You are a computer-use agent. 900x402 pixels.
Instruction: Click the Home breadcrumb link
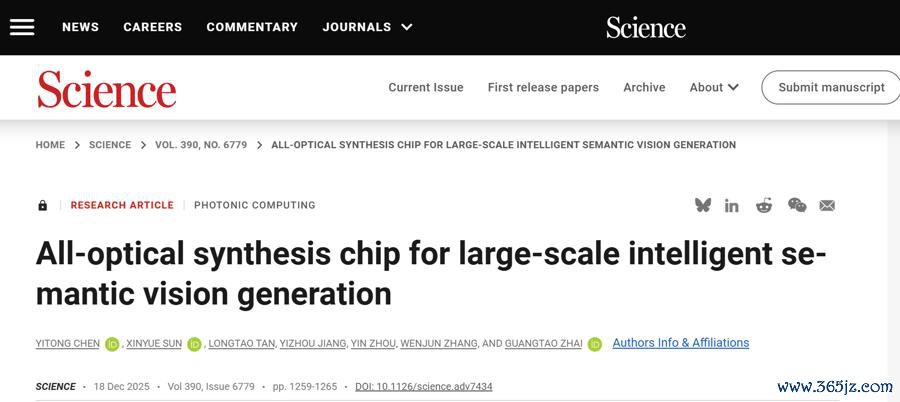click(50, 145)
